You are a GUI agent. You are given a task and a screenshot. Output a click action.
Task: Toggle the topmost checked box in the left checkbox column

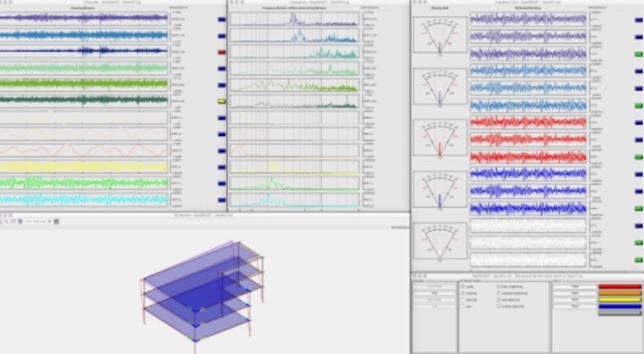pyautogui.click(x=464, y=287)
